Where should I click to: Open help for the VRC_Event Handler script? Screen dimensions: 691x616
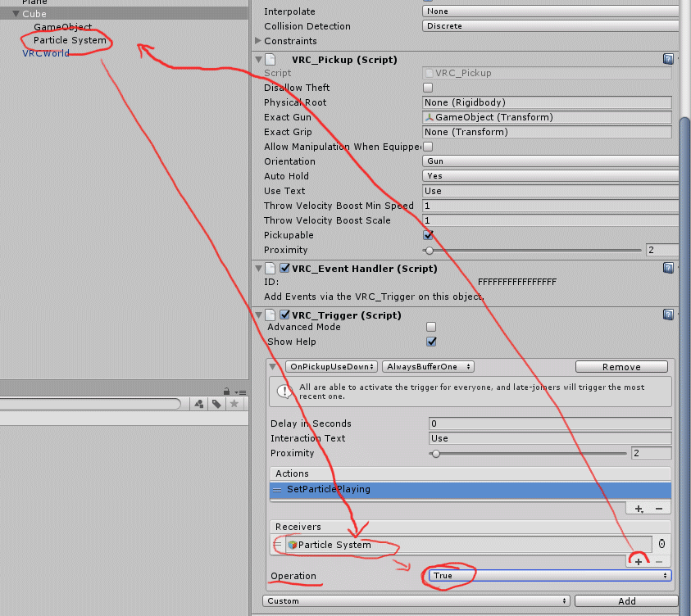[x=668, y=268]
